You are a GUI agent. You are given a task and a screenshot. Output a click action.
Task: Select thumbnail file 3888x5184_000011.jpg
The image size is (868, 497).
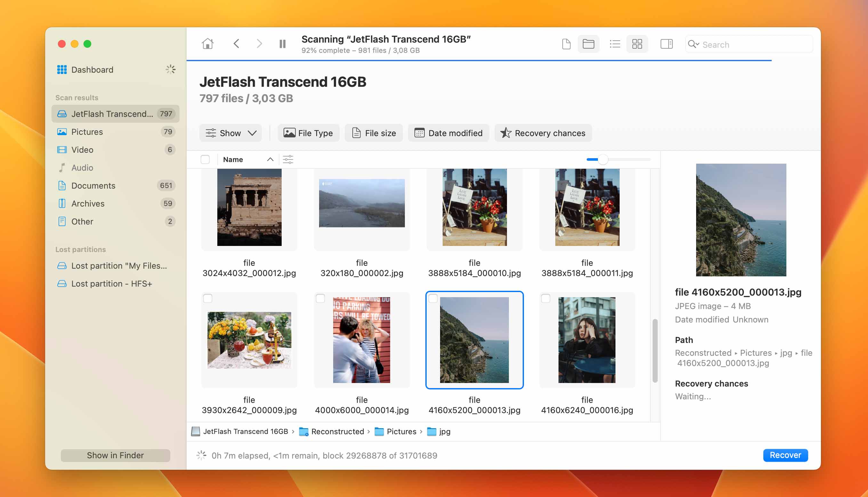click(x=587, y=207)
